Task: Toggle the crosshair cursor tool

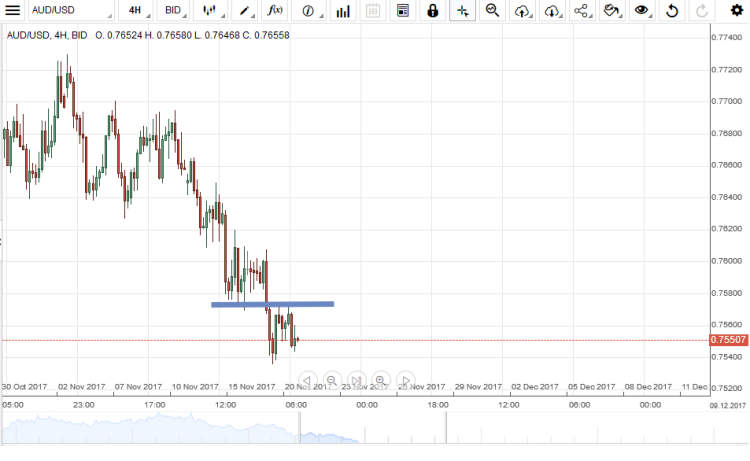Action: click(463, 10)
